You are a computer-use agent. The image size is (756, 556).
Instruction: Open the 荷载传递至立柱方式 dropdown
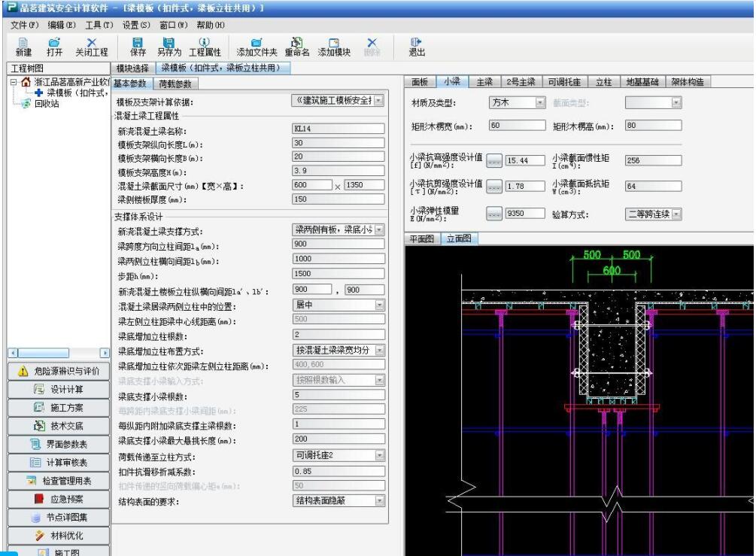(379, 455)
